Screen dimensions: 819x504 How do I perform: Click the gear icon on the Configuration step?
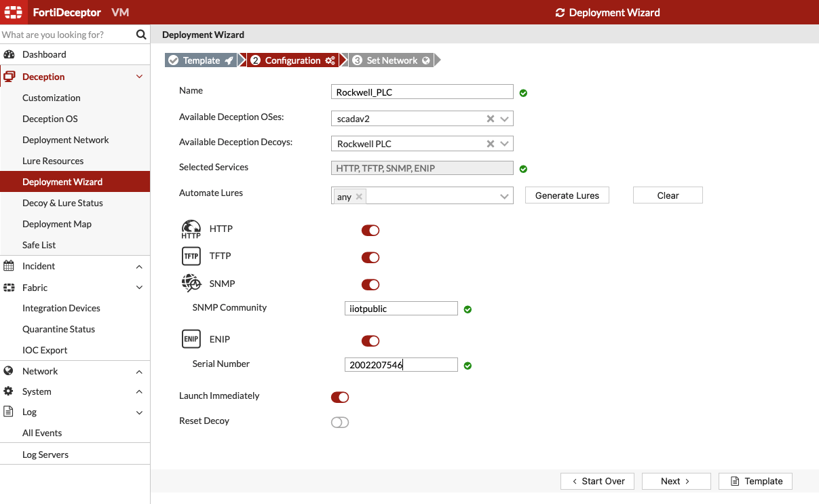(332, 60)
